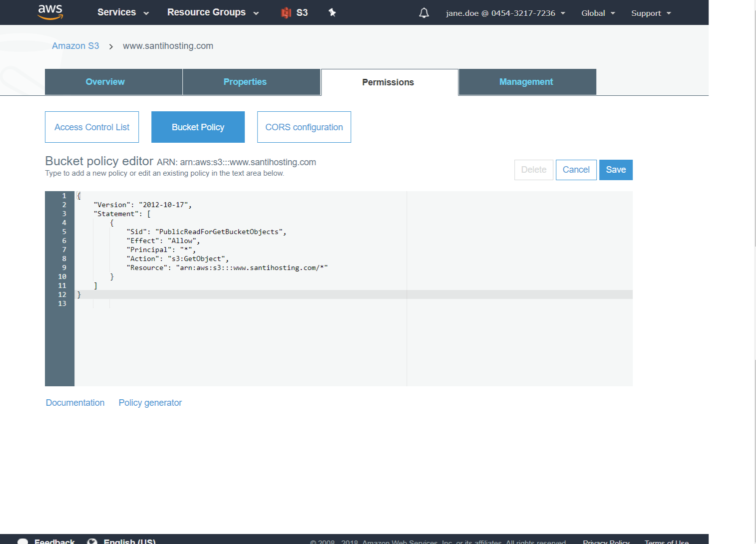Open the Global region dropdown
This screenshot has width=756, height=544.
pos(598,13)
